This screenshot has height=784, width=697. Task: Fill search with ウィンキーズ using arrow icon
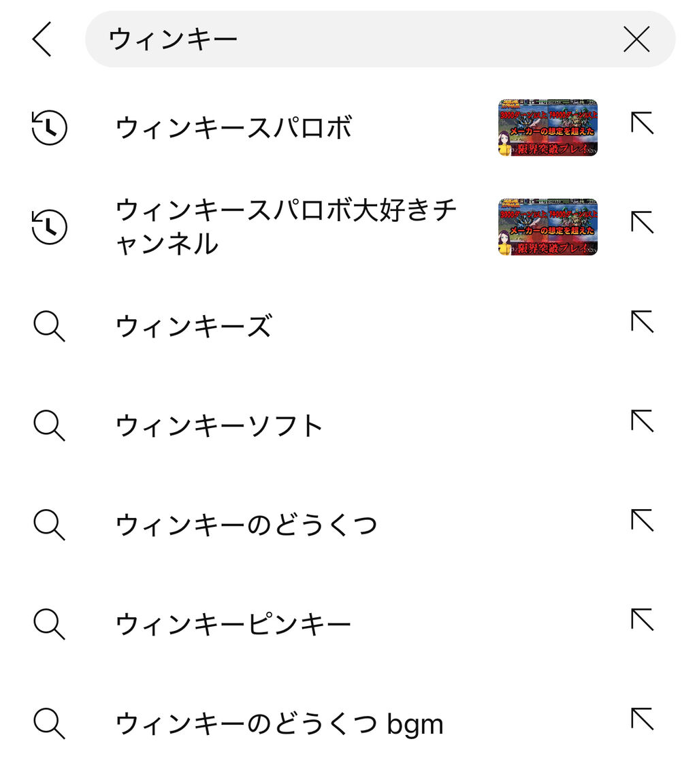click(x=642, y=322)
